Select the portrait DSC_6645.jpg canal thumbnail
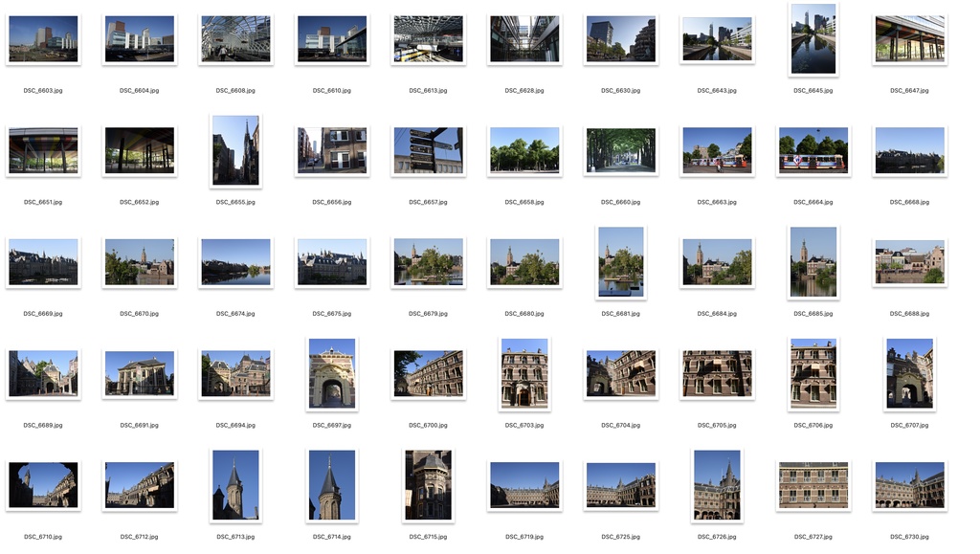This screenshot has height=554, width=980. point(813,38)
